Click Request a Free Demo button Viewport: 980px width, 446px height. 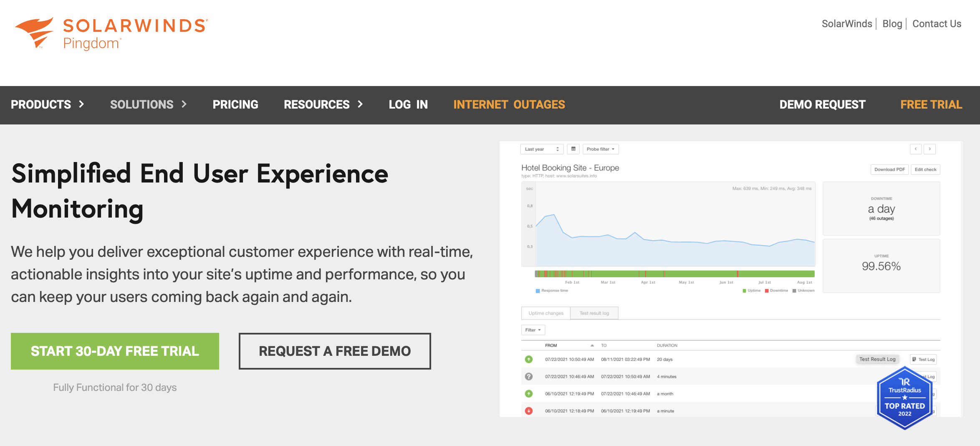click(335, 351)
